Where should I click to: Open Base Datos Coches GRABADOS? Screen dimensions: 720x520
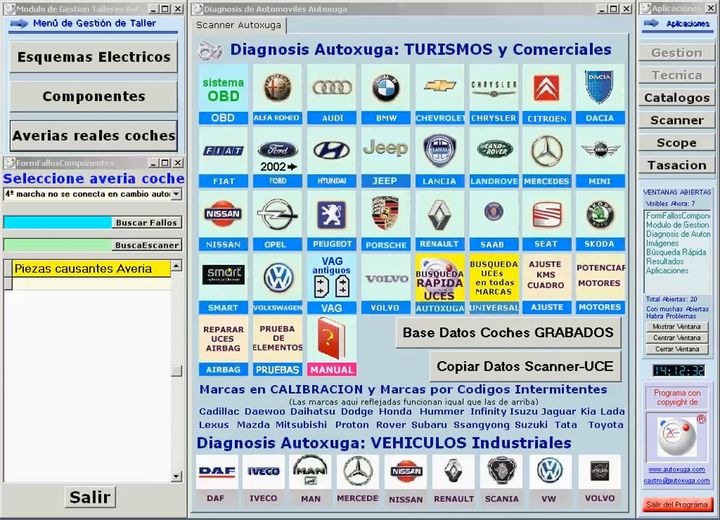point(508,333)
